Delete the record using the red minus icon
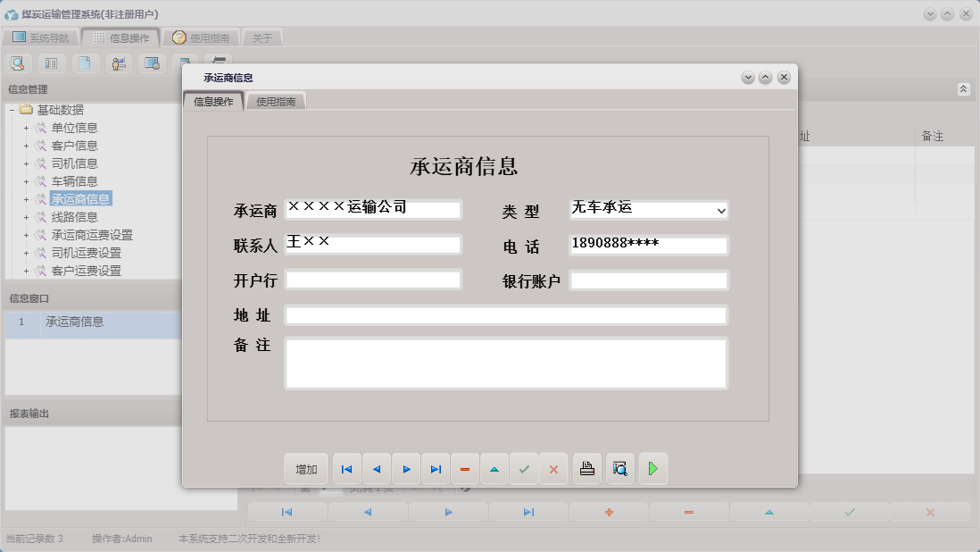 tap(465, 468)
